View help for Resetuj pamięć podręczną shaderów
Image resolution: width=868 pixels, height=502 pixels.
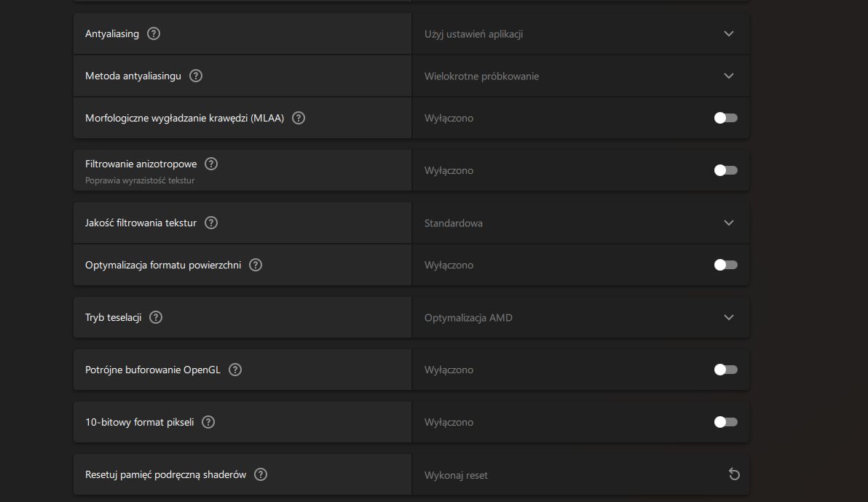[x=260, y=474]
